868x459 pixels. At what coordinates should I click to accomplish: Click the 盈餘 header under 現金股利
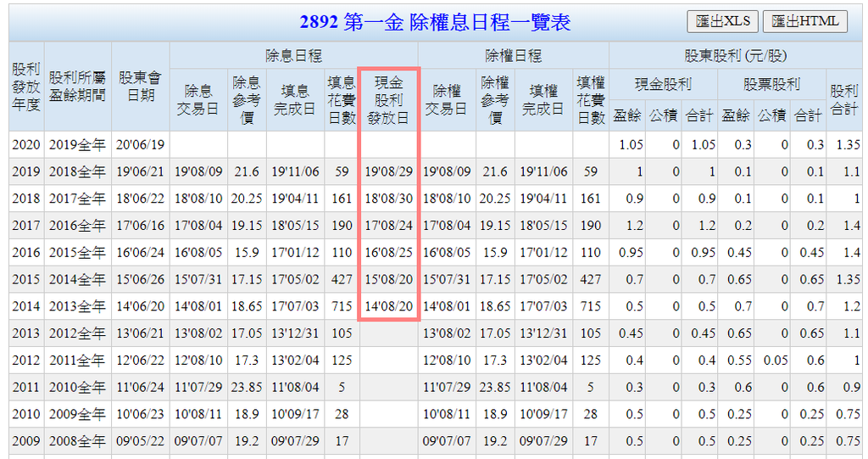pyautogui.click(x=627, y=115)
